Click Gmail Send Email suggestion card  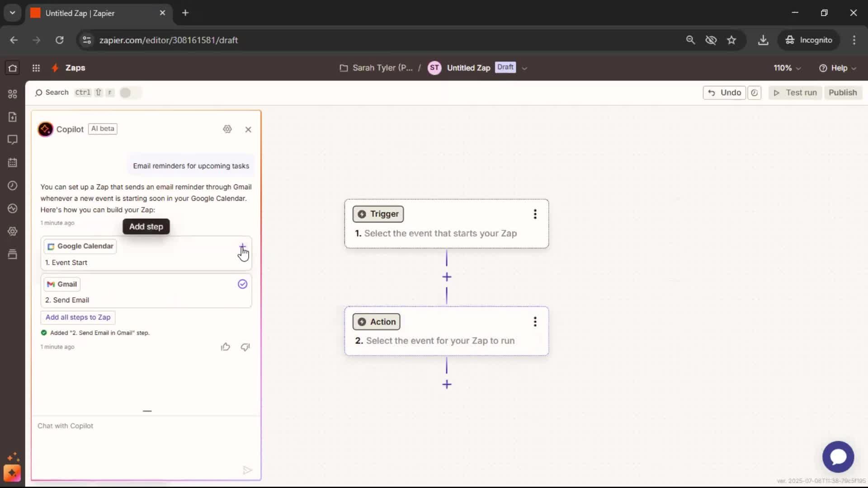(146, 291)
